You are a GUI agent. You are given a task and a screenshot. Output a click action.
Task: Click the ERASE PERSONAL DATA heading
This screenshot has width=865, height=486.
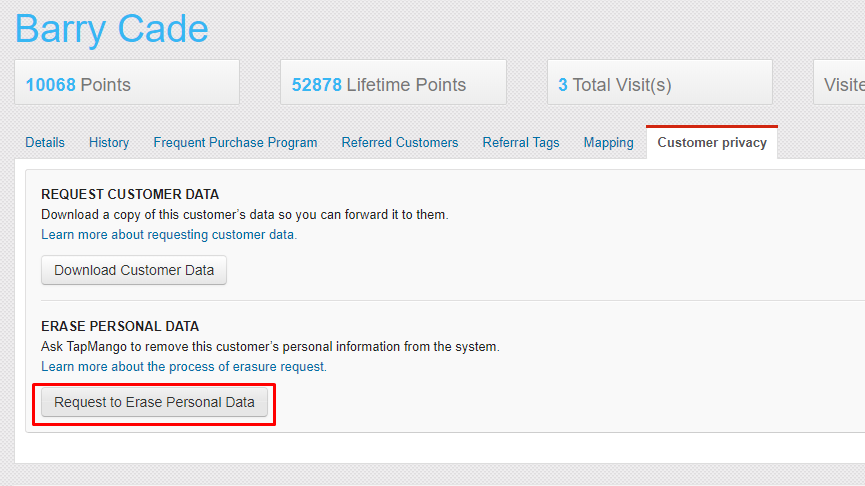[120, 326]
